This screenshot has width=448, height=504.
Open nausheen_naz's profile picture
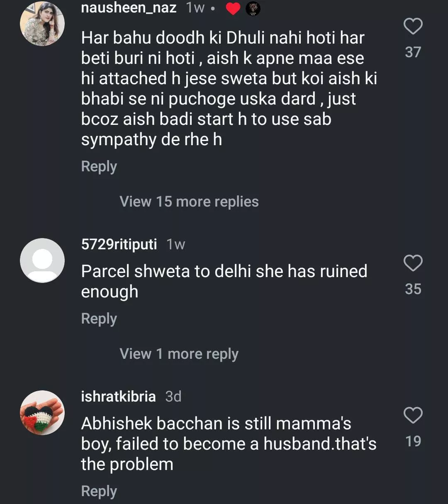42,24
